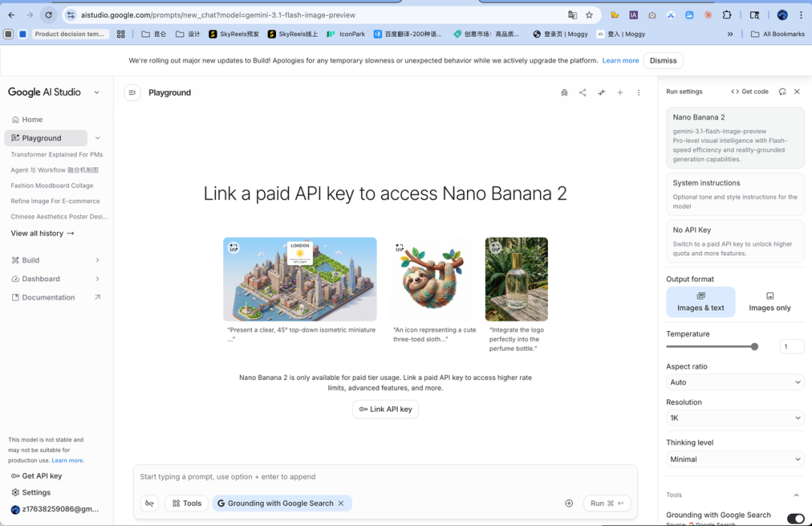Image resolution: width=812 pixels, height=526 pixels.
Task: Select the Images only output format
Action: click(x=769, y=302)
